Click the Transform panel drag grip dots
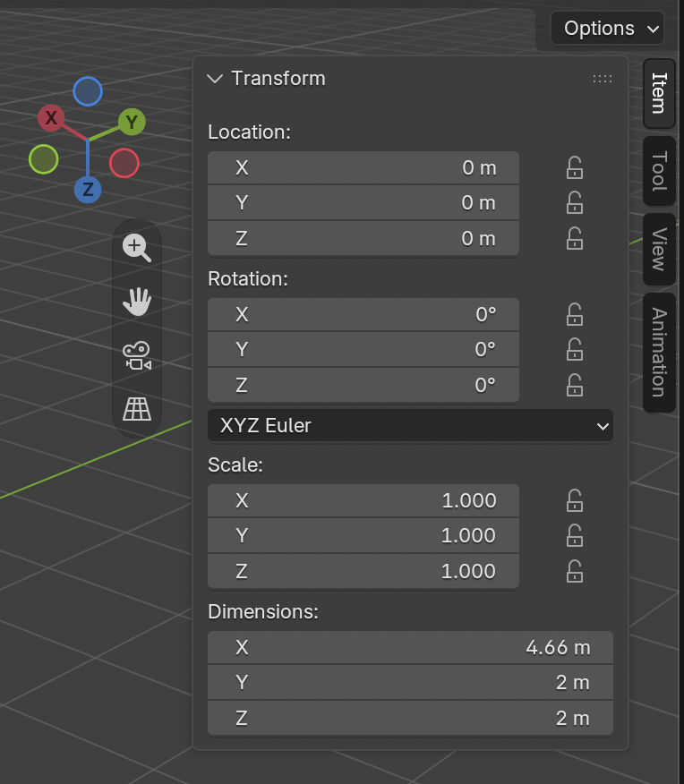Screen dimensions: 684x784 (602, 79)
